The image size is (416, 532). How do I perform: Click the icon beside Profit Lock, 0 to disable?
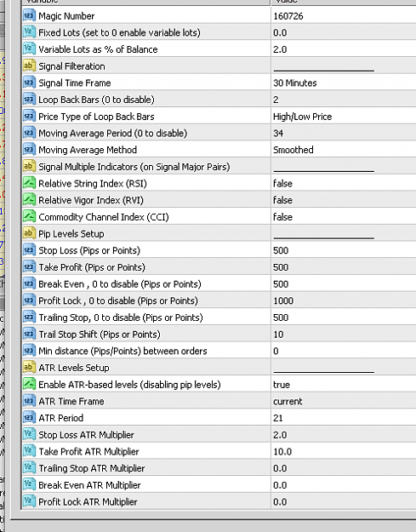pos(29,300)
